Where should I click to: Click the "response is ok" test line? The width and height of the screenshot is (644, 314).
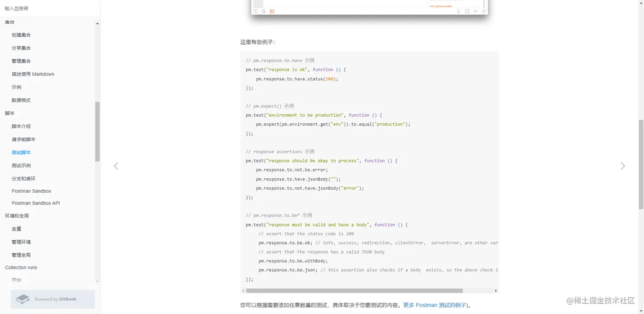point(296,69)
